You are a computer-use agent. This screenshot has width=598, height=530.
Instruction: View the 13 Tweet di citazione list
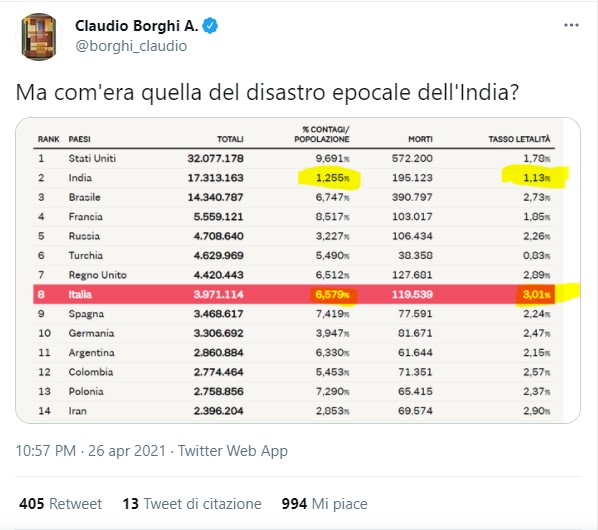point(192,504)
